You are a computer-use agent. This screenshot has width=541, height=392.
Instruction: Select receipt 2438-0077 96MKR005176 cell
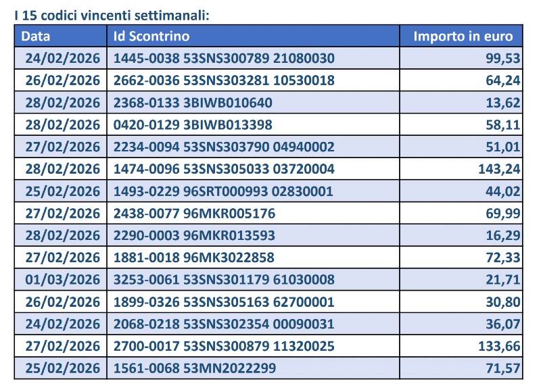(194, 214)
